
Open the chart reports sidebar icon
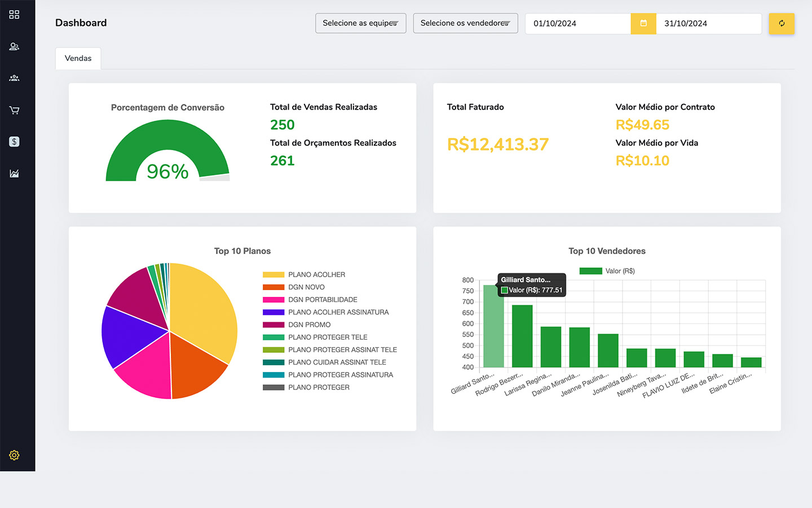(14, 173)
